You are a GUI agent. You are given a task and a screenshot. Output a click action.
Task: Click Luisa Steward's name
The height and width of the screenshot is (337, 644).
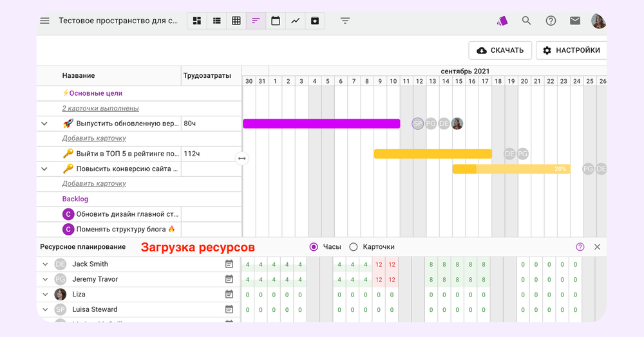click(x=95, y=309)
